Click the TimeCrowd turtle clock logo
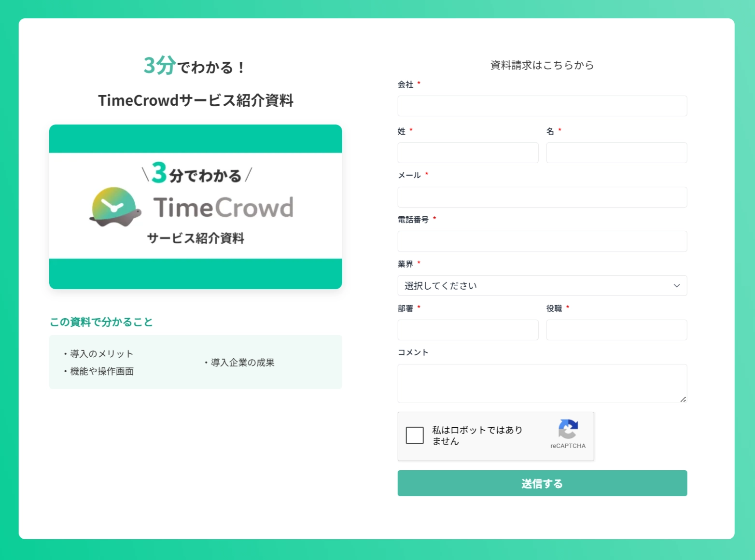755x560 pixels. point(115,207)
